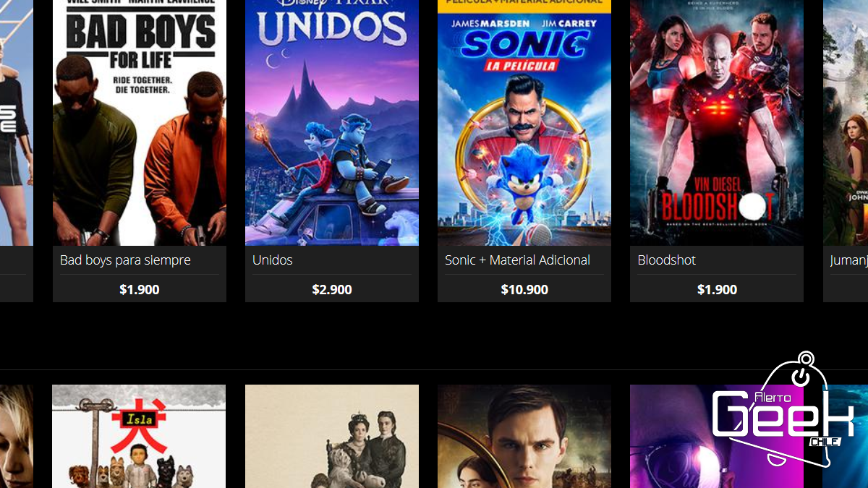Open the poster showing man in suit
Image resolution: width=868 pixels, height=488 pixels.
(x=524, y=436)
